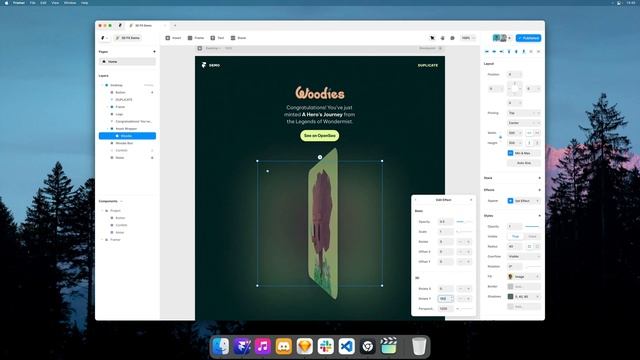Select the Stack tool in toolbar
Image resolution: width=640 pixels, height=360 pixels.
[x=238, y=38]
